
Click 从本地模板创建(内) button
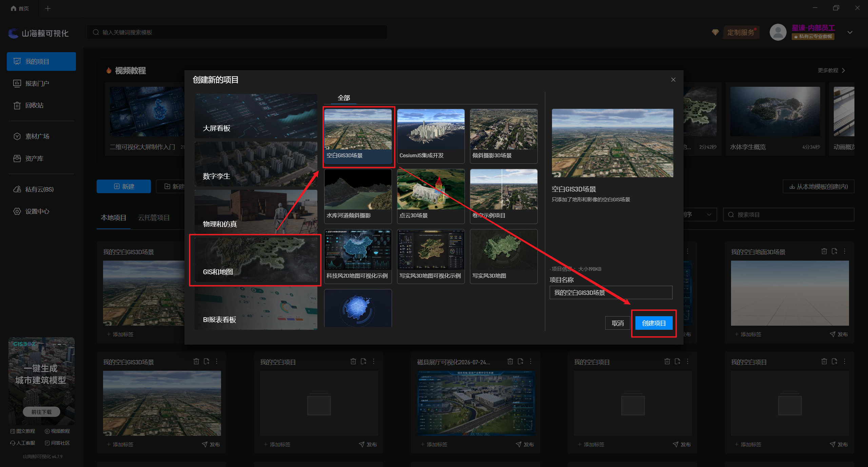click(x=818, y=186)
